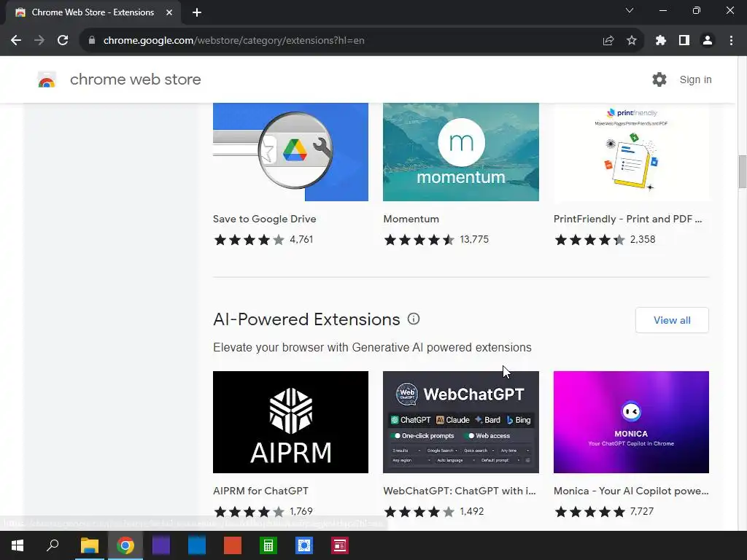This screenshot has width=747, height=560.
Task: Open Windows taskbar search
Action: click(53, 545)
